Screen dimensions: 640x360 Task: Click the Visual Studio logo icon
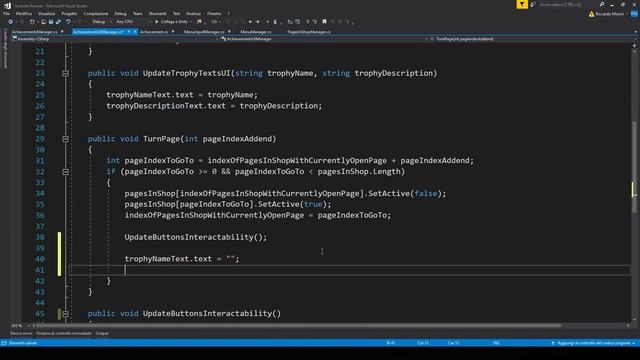7,5
